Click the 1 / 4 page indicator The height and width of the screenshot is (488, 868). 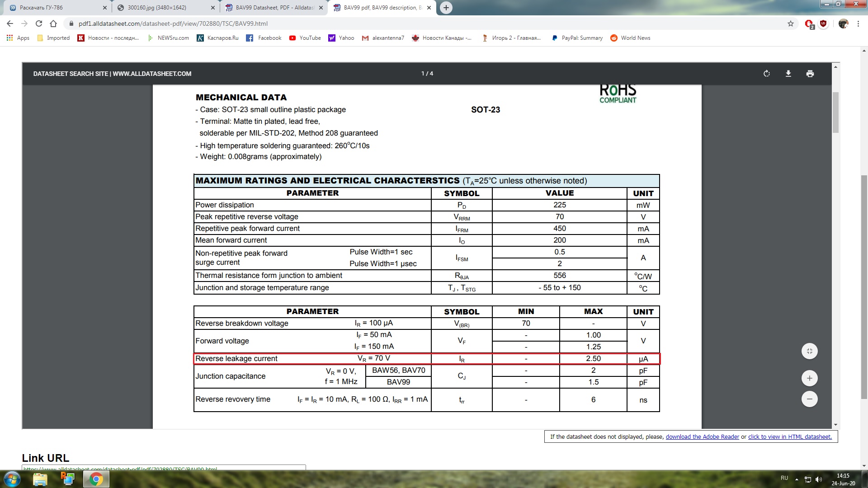[427, 74]
